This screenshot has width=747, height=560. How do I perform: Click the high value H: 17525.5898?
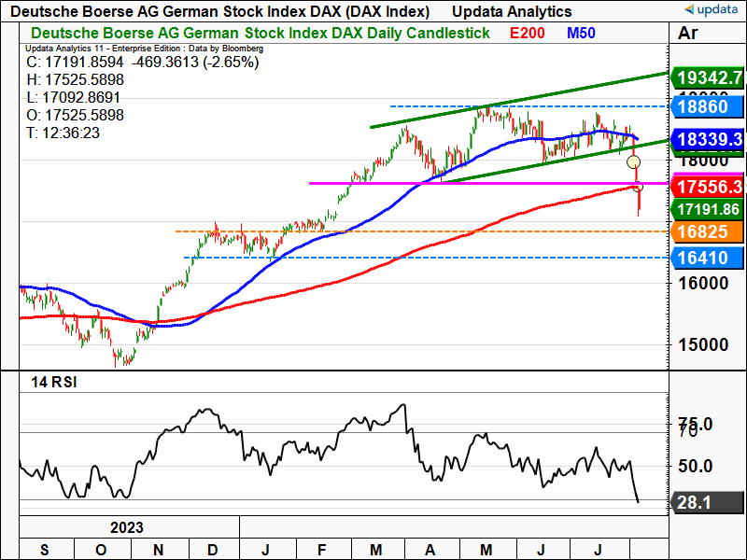[x=76, y=79]
